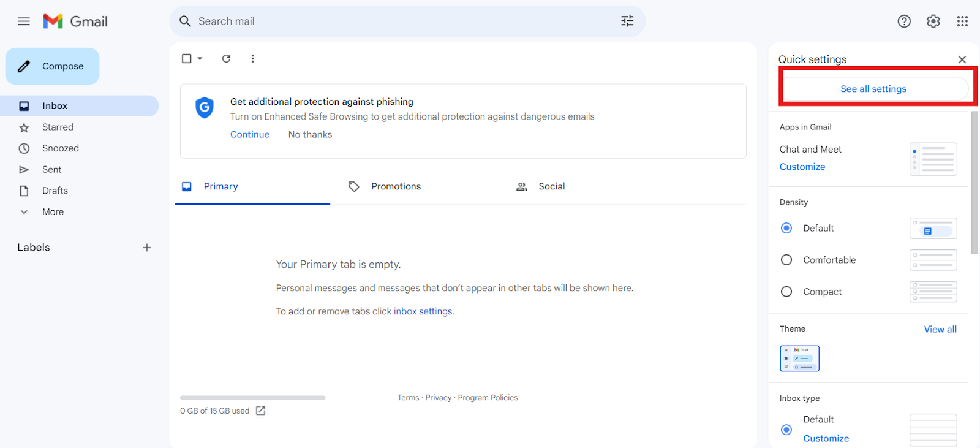Screen dimensions: 980x448
Task: Open the Google apps grid
Action: click(962, 21)
